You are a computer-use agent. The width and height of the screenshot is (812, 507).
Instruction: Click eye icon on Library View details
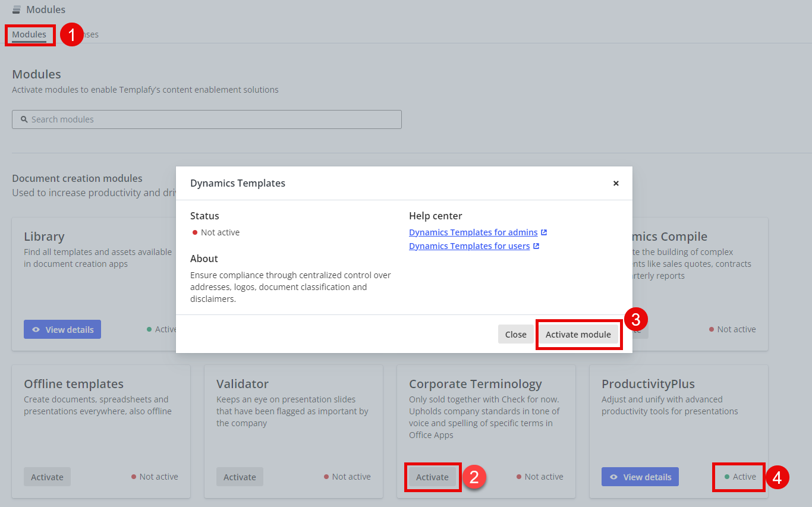pyautogui.click(x=36, y=329)
